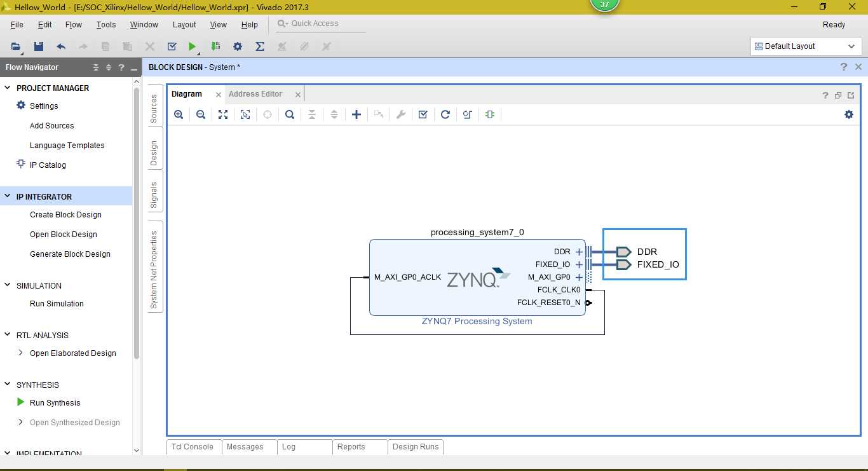
Task: Click the Flow Navigator help question mark
Action: click(x=121, y=67)
